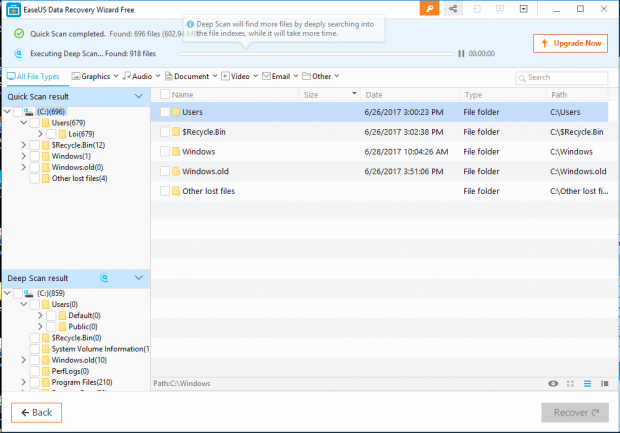
Task: Collapse the Quick Scan result panel
Action: pyautogui.click(x=139, y=96)
